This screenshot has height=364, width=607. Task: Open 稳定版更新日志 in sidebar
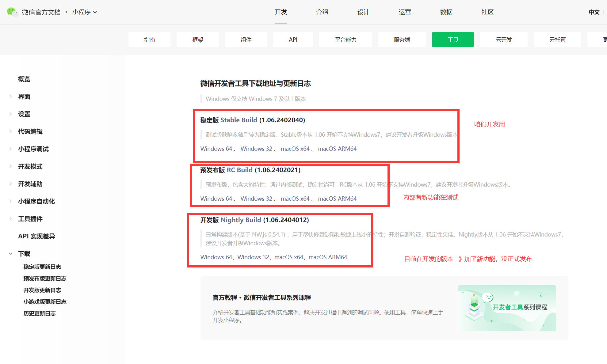[42, 267]
